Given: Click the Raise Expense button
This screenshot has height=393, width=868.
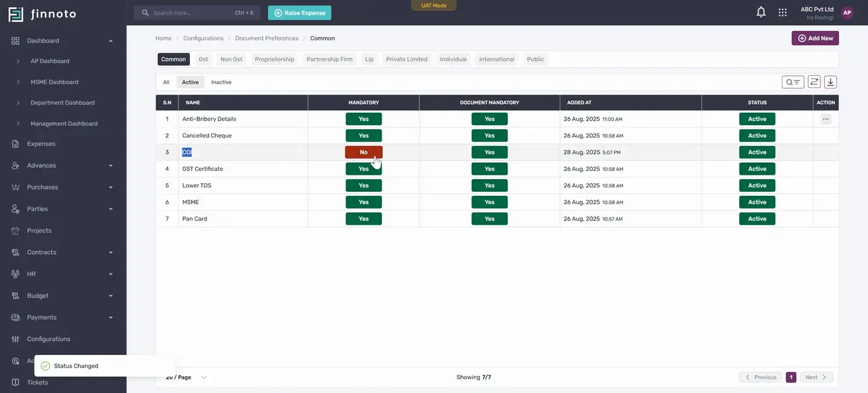Looking at the screenshot, I should tap(300, 13).
